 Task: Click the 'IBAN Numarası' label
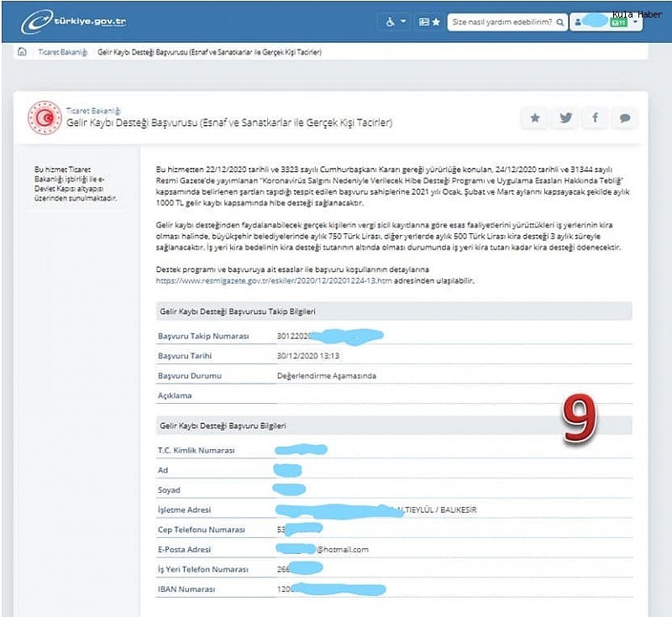point(186,589)
